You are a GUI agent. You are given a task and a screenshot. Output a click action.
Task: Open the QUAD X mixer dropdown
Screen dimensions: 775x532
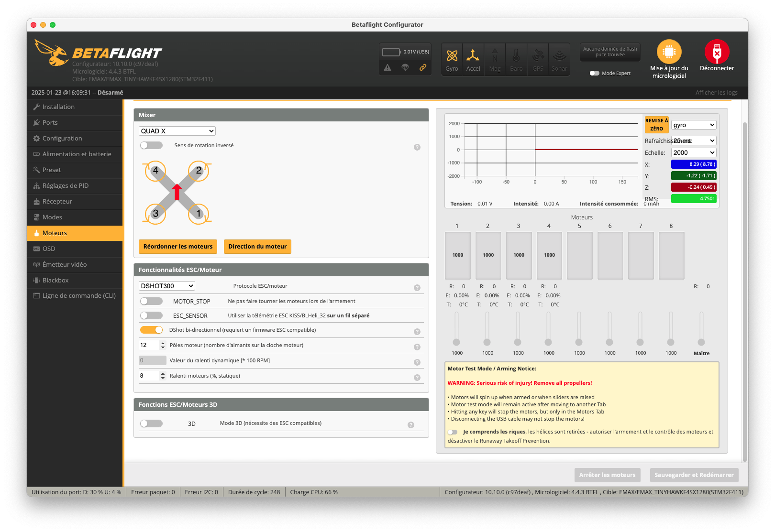tap(177, 131)
